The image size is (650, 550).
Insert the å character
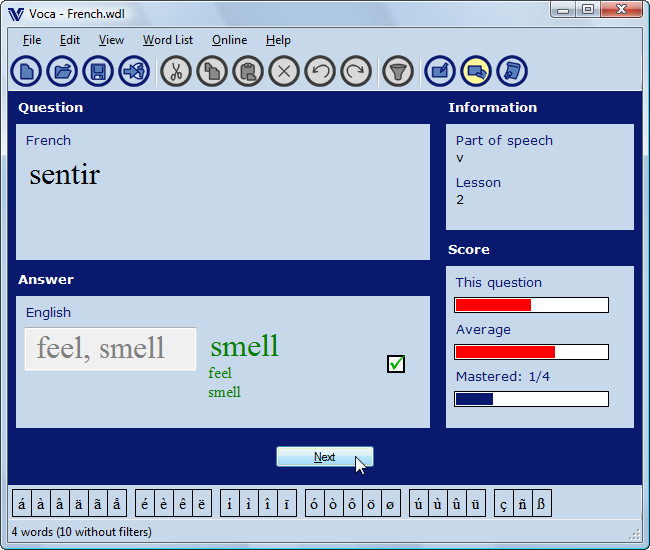tap(117, 503)
